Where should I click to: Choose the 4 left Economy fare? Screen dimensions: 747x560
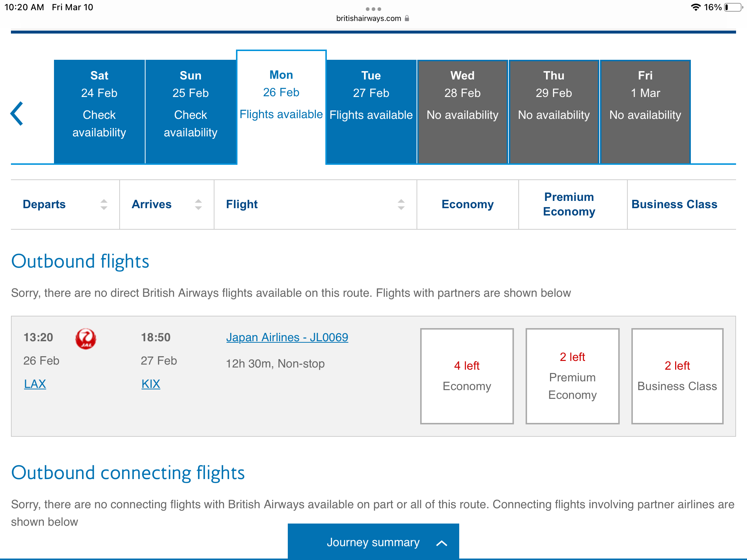click(x=467, y=376)
